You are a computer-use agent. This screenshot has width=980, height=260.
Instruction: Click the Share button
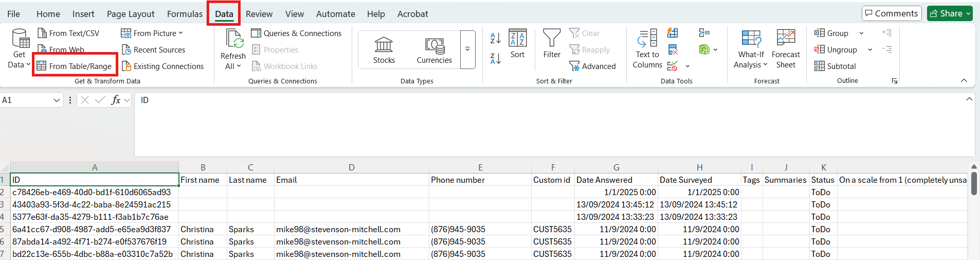(949, 13)
